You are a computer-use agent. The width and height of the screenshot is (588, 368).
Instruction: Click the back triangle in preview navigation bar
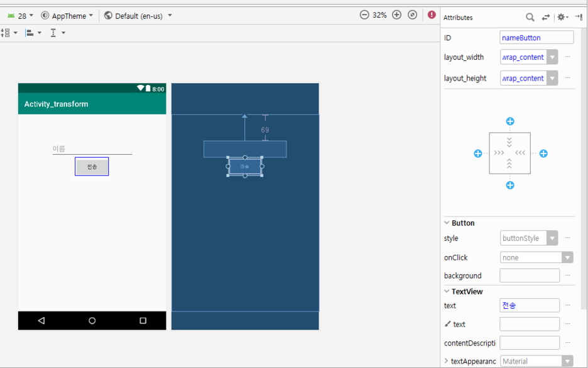[x=41, y=320]
